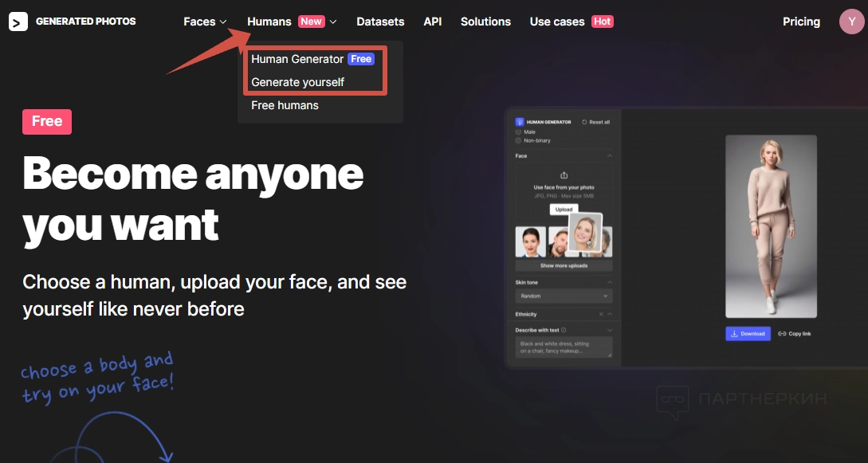Click the 'Skin tone' label
868x463 pixels.
(526, 283)
